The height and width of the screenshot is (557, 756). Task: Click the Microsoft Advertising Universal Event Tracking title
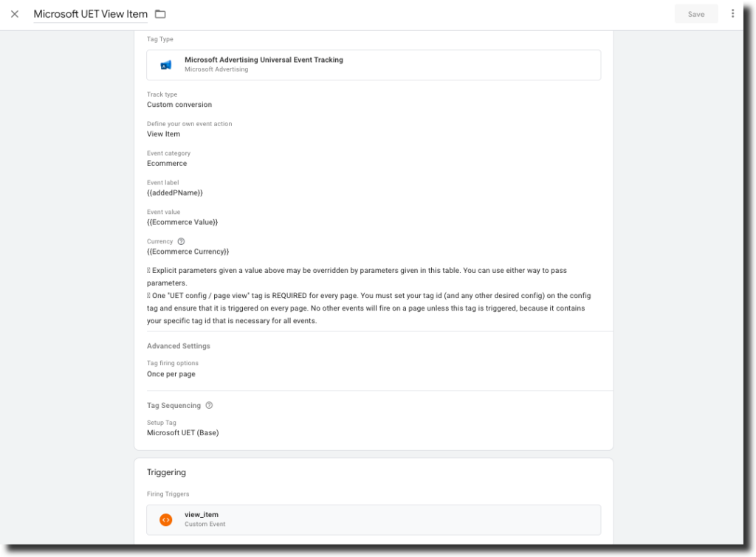(x=264, y=60)
